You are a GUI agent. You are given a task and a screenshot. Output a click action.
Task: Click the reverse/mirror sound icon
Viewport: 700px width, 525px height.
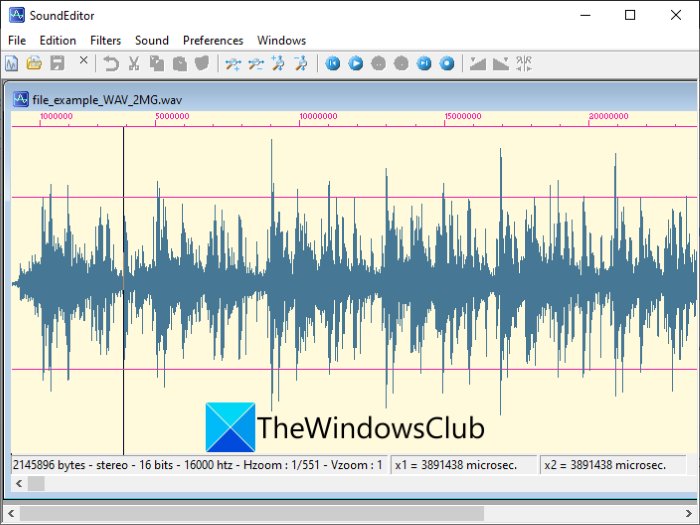(x=524, y=63)
